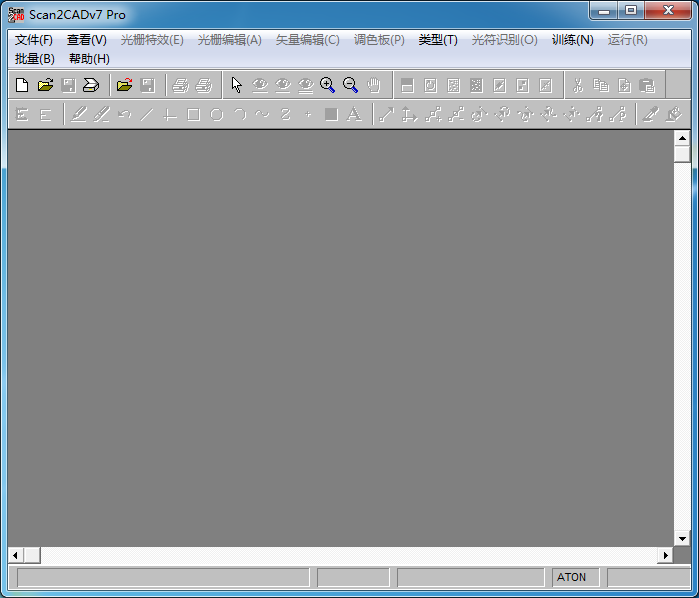699x598 pixels.
Task: Select the diagonal line drawing tool
Action: [147, 115]
